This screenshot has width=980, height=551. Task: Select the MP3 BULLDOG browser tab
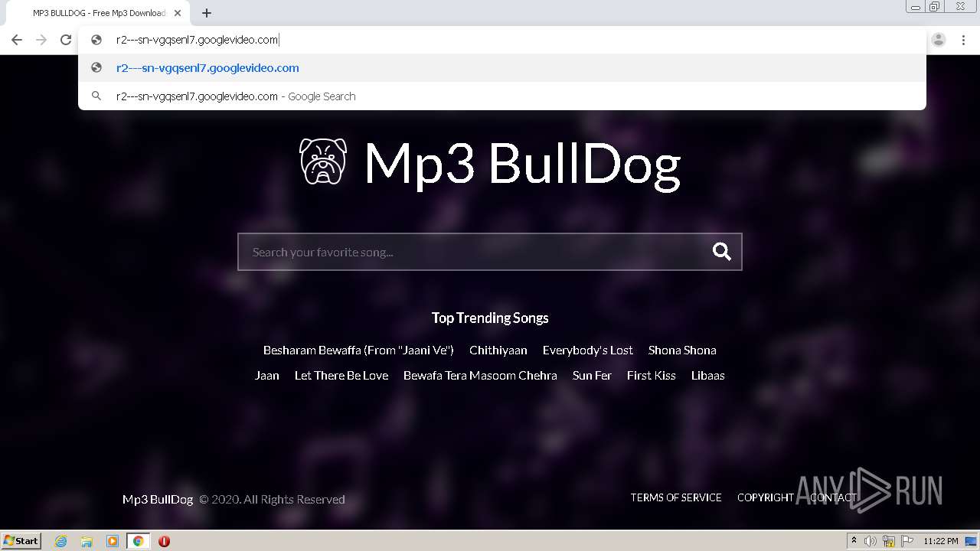[x=99, y=13]
